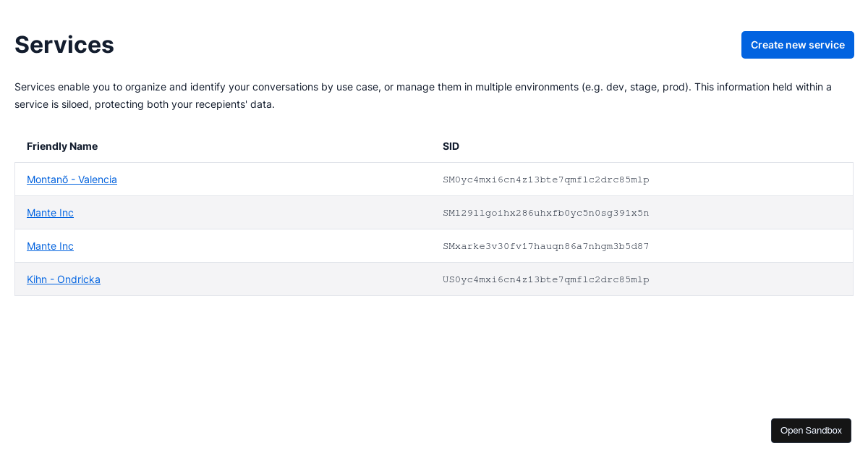Select the entire Montanõ - Valencia table row
Viewport: 868px width, 456px height.
pos(434,180)
